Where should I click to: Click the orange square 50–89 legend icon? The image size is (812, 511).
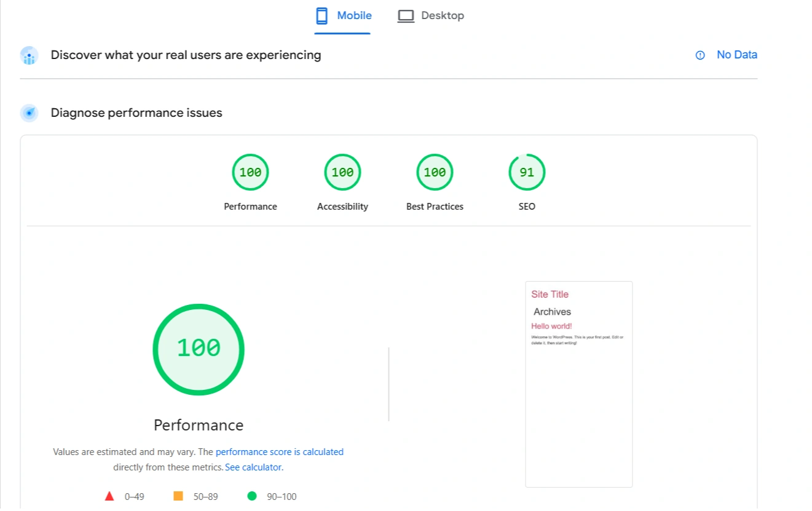178,496
